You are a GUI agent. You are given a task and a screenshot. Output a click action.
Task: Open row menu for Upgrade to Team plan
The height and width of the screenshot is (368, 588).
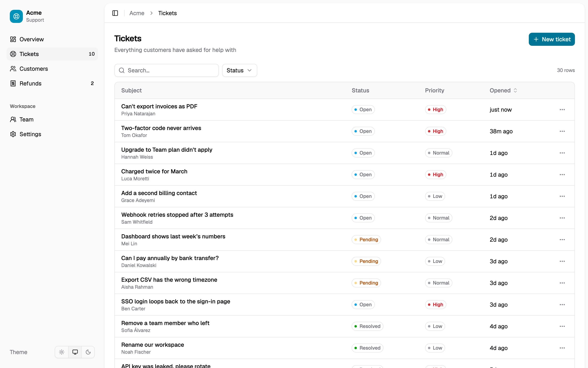coord(562,153)
